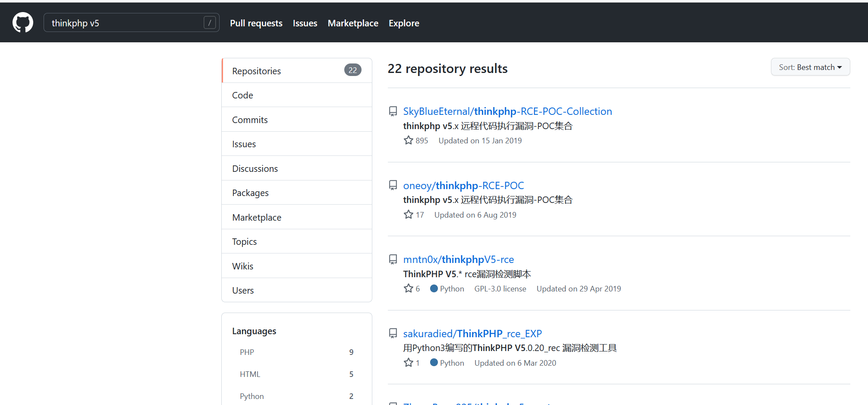Open Explore in top navigation
Screen dimensions: 868x405
404,23
